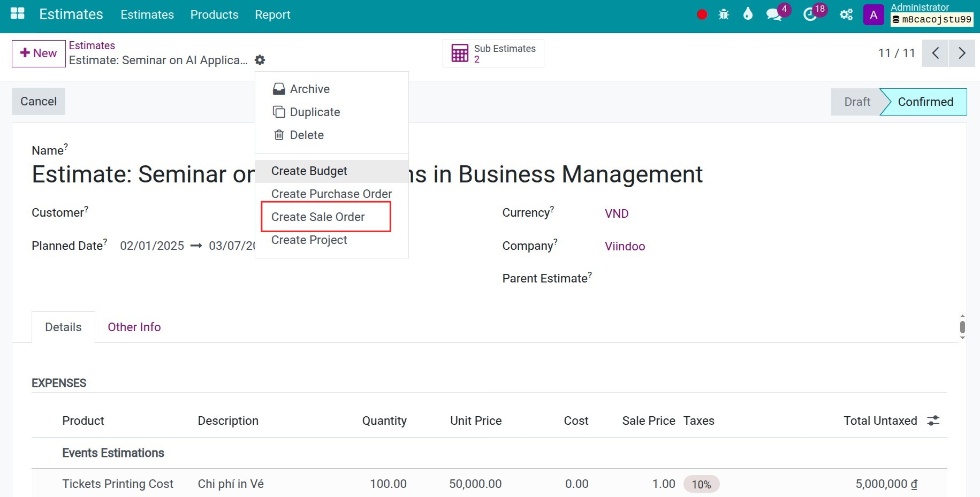Click the New button
The width and height of the screenshot is (980, 497).
pyautogui.click(x=39, y=53)
